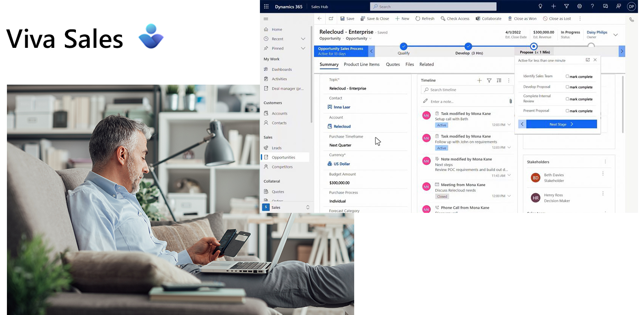Click the global Search box

(x=433, y=6)
